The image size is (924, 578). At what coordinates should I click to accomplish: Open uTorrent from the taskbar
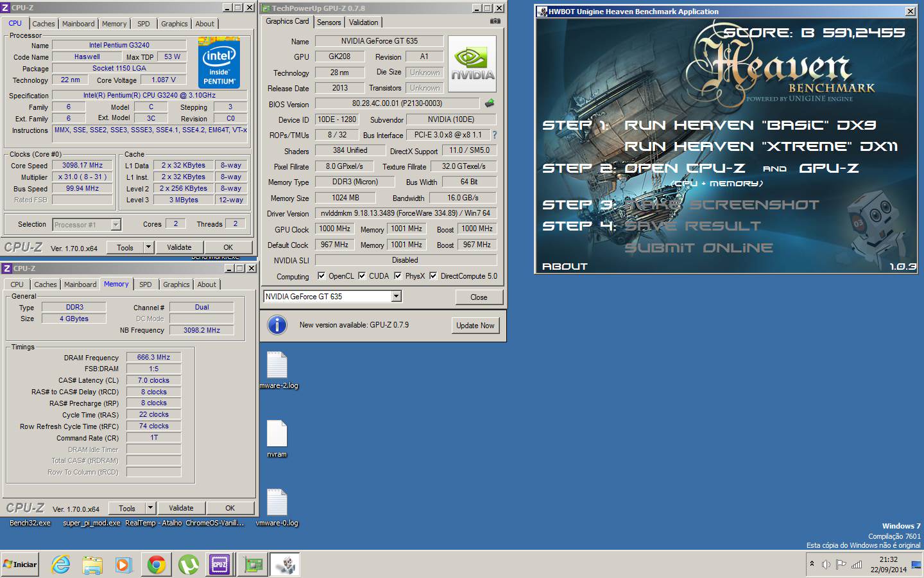pyautogui.click(x=187, y=565)
